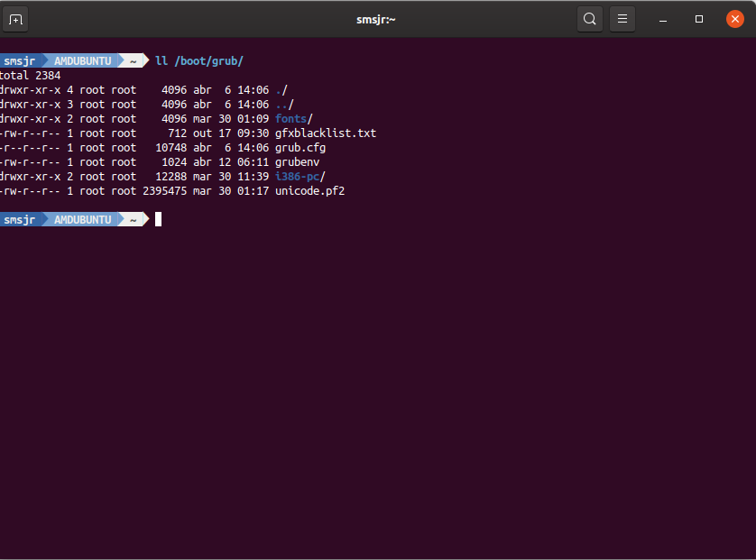Image resolution: width=756 pixels, height=560 pixels.
Task: Click the unicode.pf2 filename
Action: (x=309, y=191)
